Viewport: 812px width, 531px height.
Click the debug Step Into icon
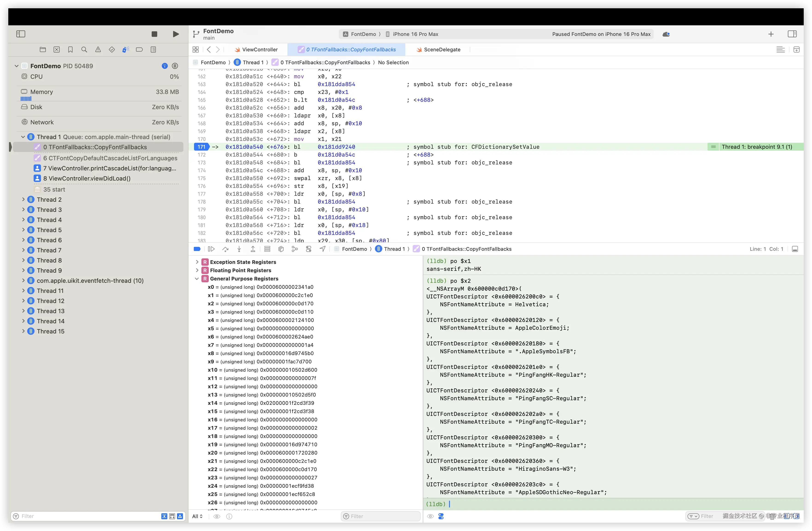(x=239, y=249)
